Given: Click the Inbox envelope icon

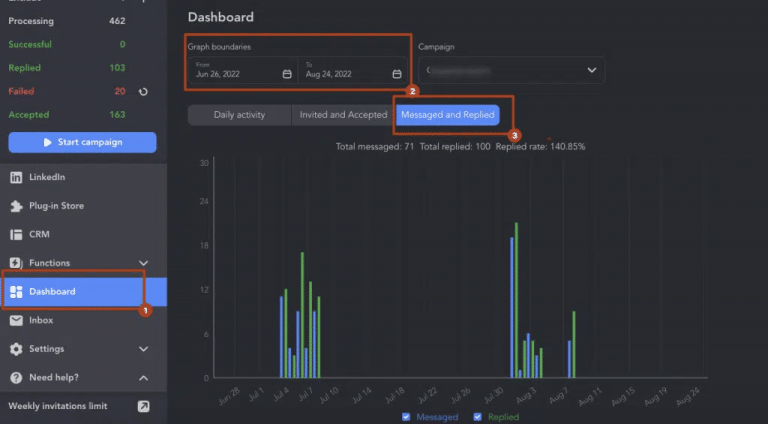Looking at the screenshot, I should pyautogui.click(x=16, y=321).
